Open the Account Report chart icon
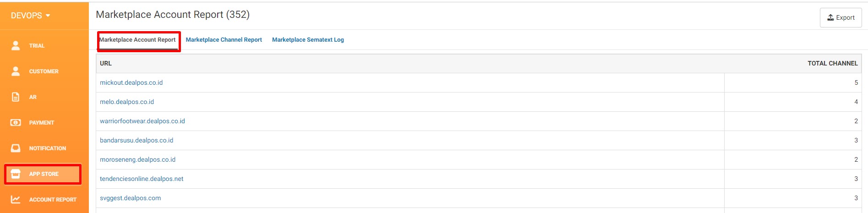Image resolution: width=868 pixels, height=213 pixels. (16, 199)
